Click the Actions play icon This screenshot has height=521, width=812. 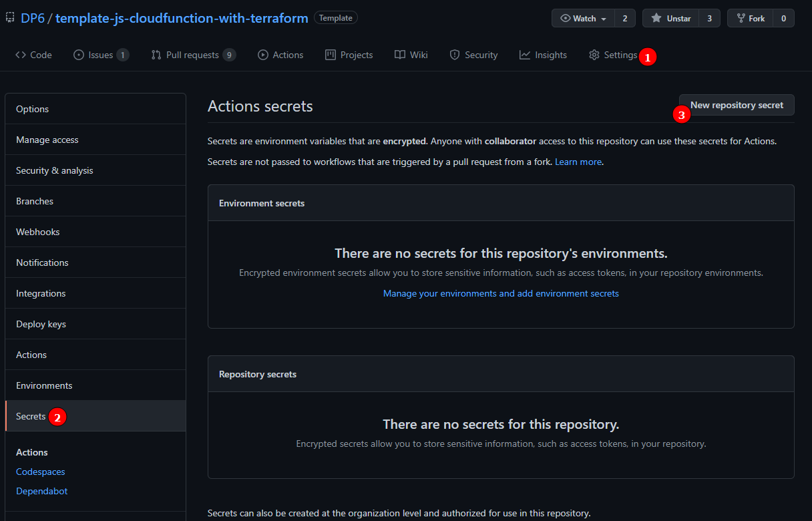[x=263, y=55]
